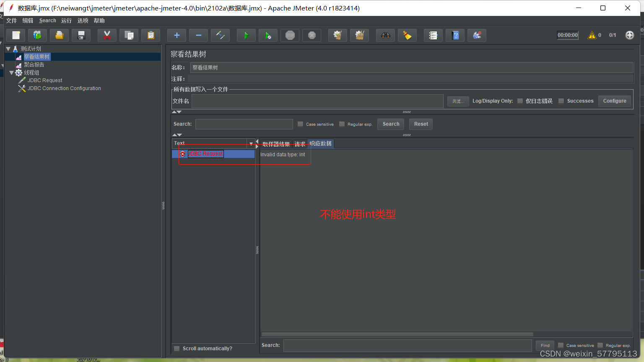The height and width of the screenshot is (362, 644).
Task: Click the top Search text field
Action: point(244,124)
